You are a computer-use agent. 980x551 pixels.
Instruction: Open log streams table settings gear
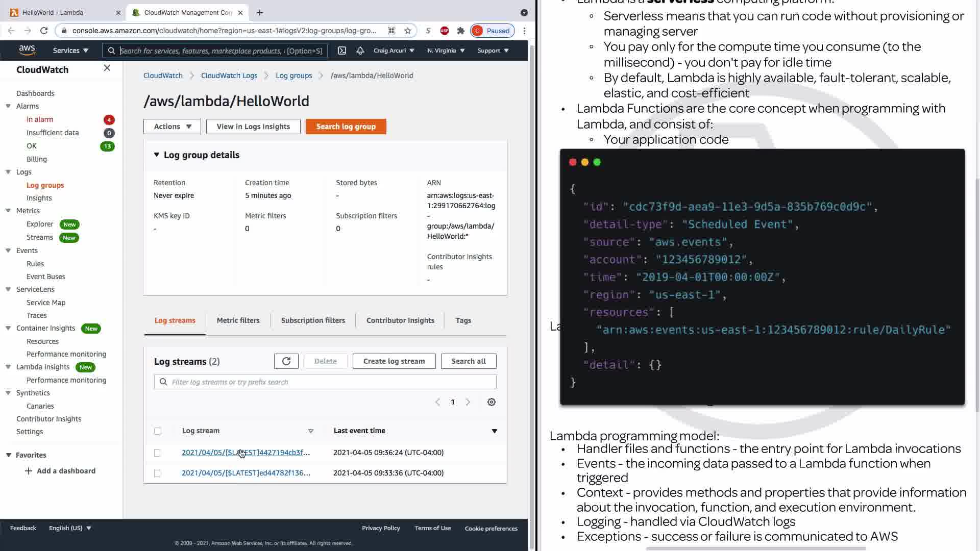(x=491, y=402)
